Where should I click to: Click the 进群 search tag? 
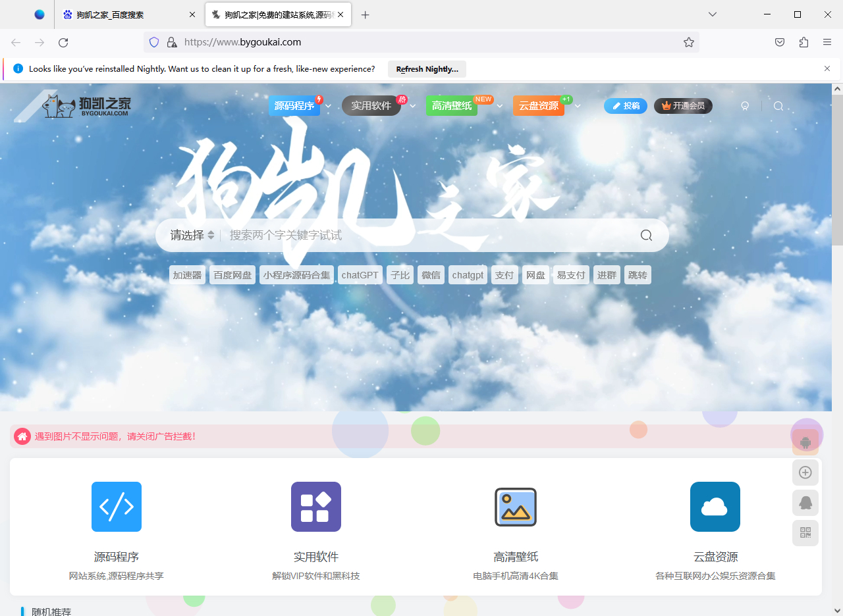(607, 275)
